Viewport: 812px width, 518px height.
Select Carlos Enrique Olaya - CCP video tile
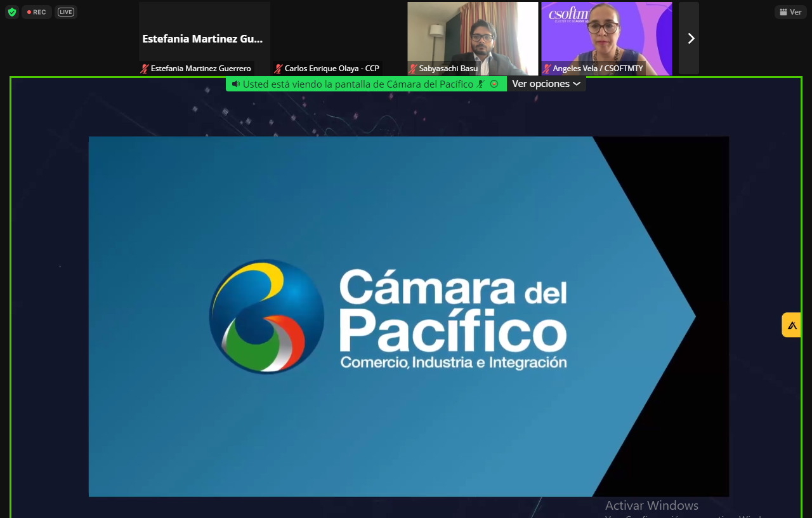[338, 38]
